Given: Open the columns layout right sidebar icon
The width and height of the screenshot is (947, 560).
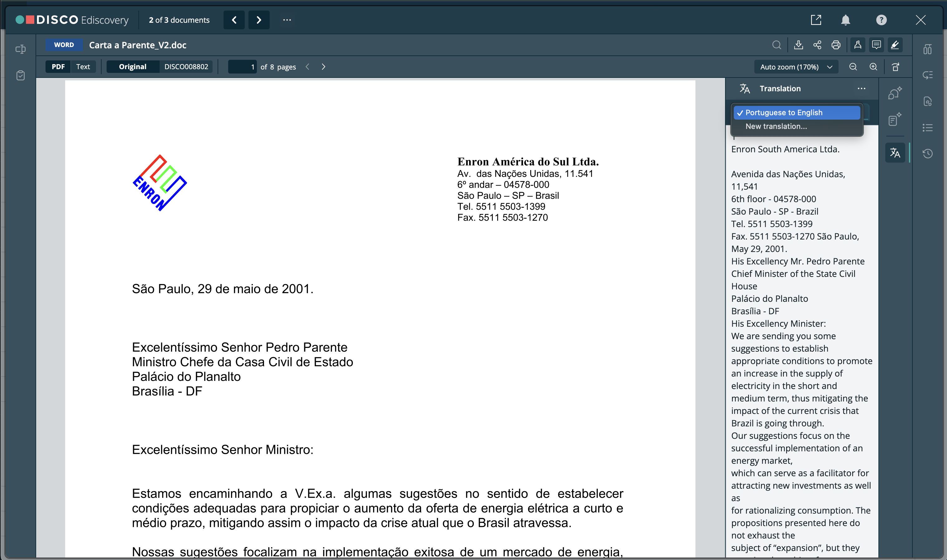Looking at the screenshot, I should [x=928, y=49].
